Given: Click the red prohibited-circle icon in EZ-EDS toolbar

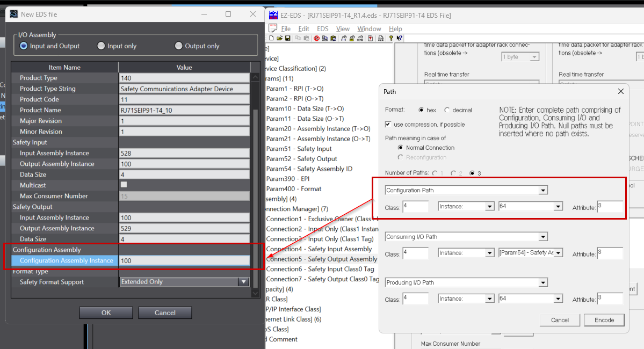Looking at the screenshot, I should click(x=317, y=38).
